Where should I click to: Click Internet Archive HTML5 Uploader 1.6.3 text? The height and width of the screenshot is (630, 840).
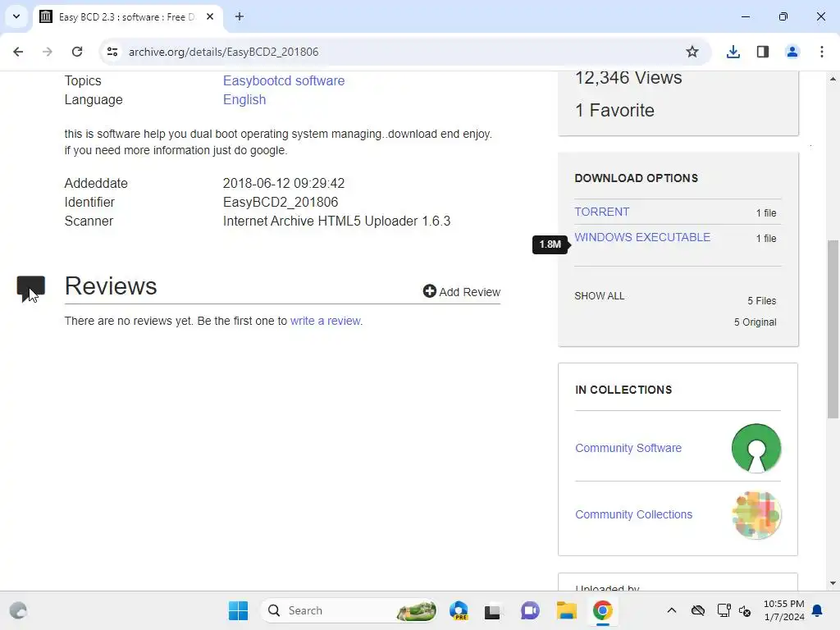(336, 221)
